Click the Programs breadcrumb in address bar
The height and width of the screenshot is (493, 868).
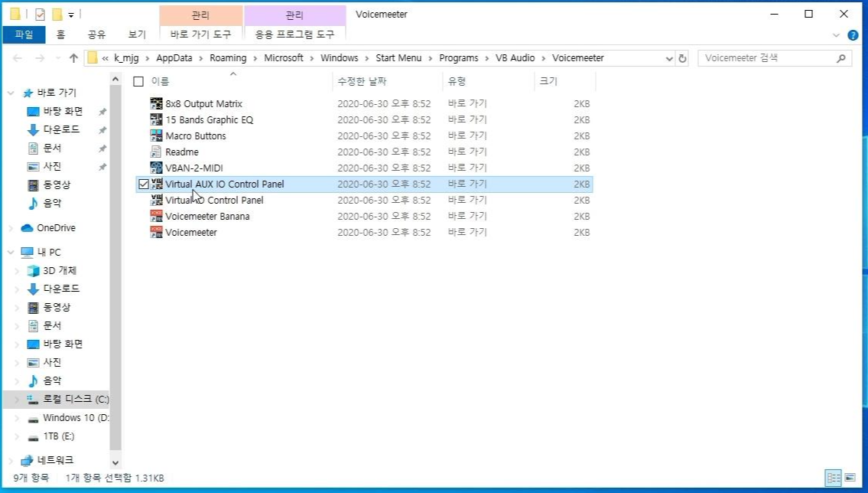point(458,58)
